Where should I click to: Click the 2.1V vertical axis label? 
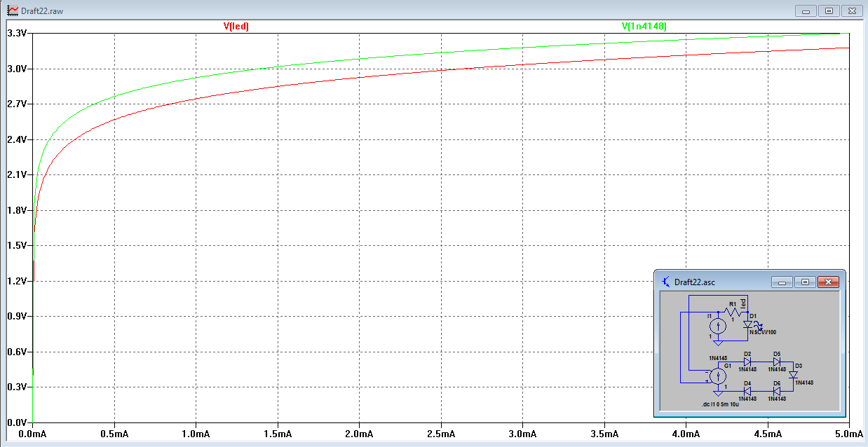[x=16, y=174]
